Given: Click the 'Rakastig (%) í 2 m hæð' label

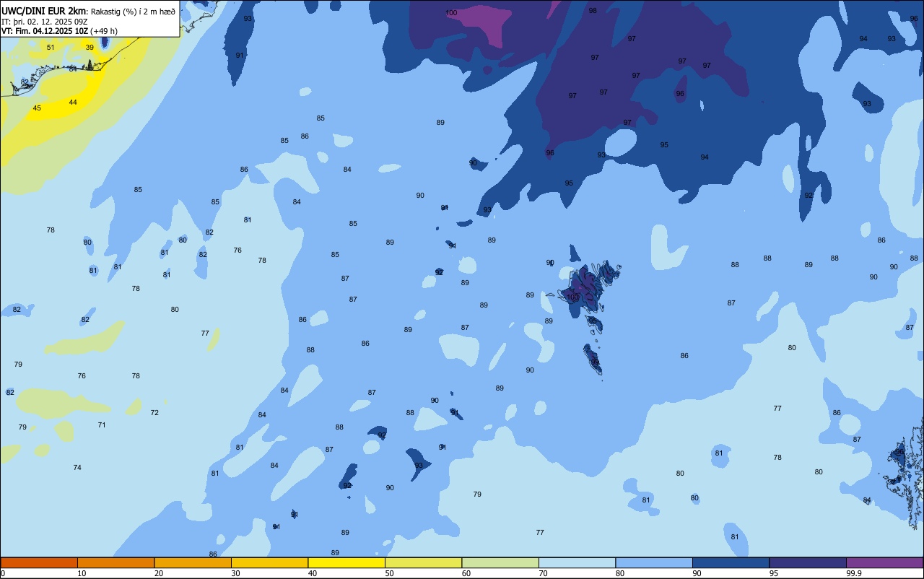Looking at the screenshot, I should point(133,12).
